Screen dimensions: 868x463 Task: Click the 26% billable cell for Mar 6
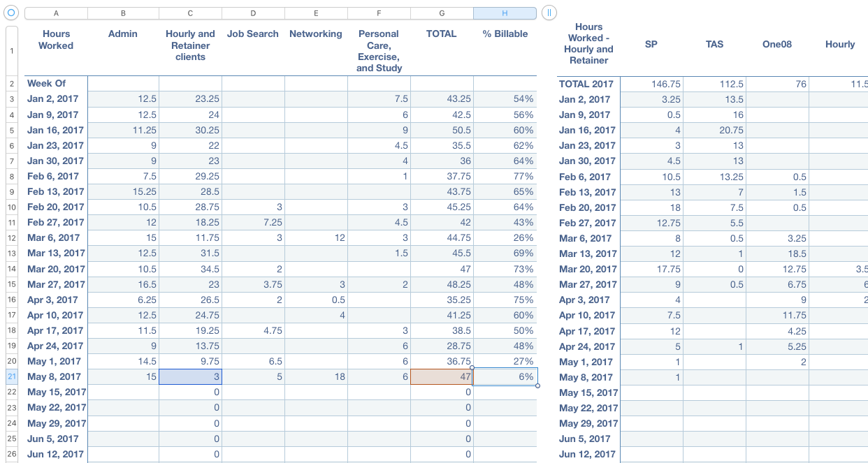pos(505,237)
